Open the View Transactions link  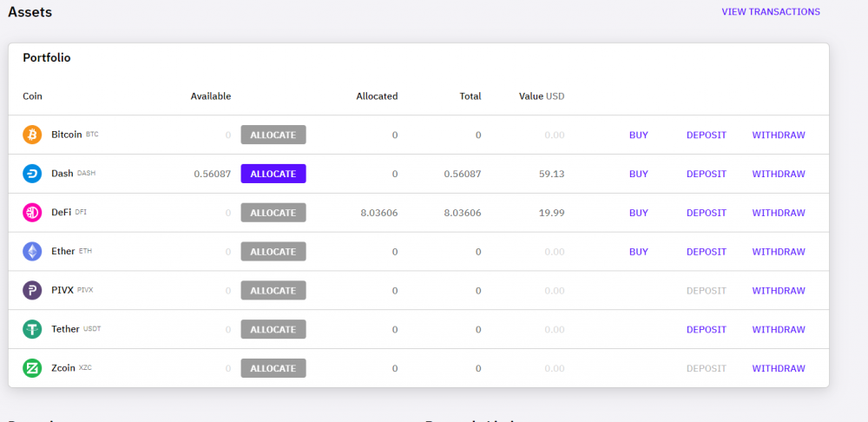[770, 12]
